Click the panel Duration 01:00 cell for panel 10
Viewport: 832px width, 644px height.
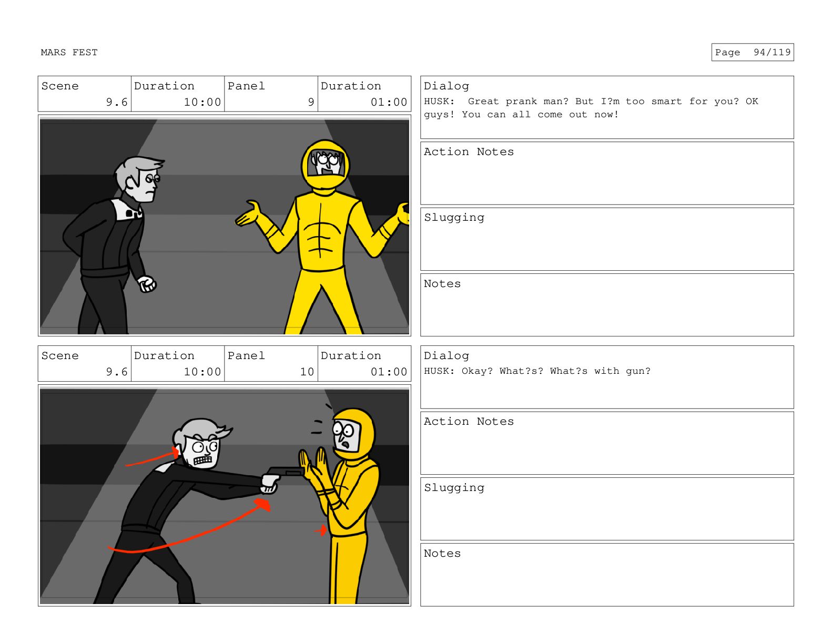click(x=364, y=364)
